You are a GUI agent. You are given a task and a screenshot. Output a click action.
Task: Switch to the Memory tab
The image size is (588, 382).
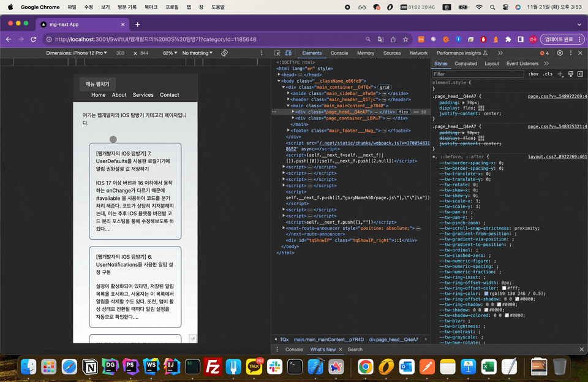pyautogui.click(x=366, y=53)
